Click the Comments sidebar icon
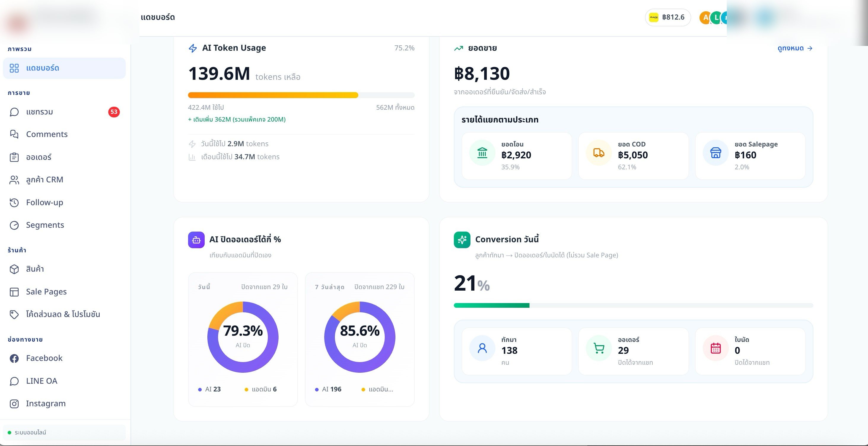Viewport: 868px width, 446px height. coord(14,134)
